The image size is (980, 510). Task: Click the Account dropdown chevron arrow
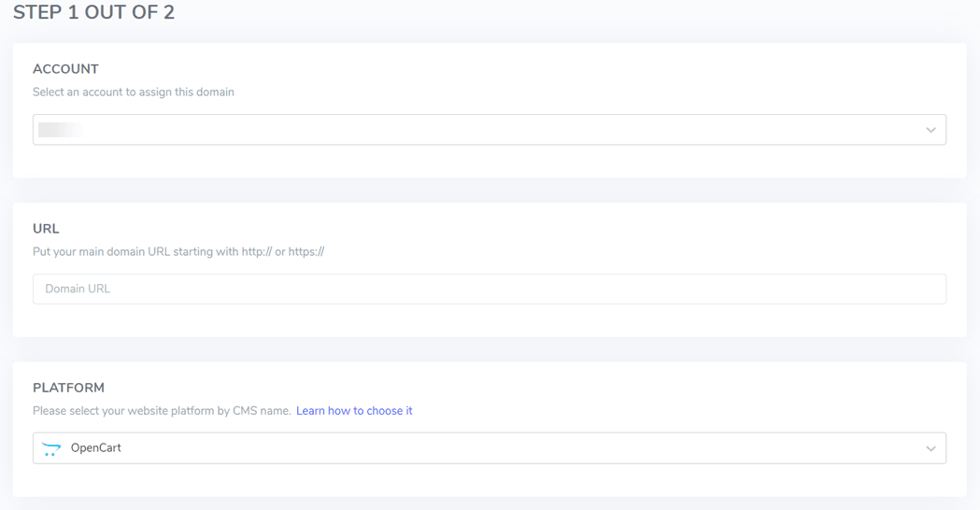[x=930, y=130]
